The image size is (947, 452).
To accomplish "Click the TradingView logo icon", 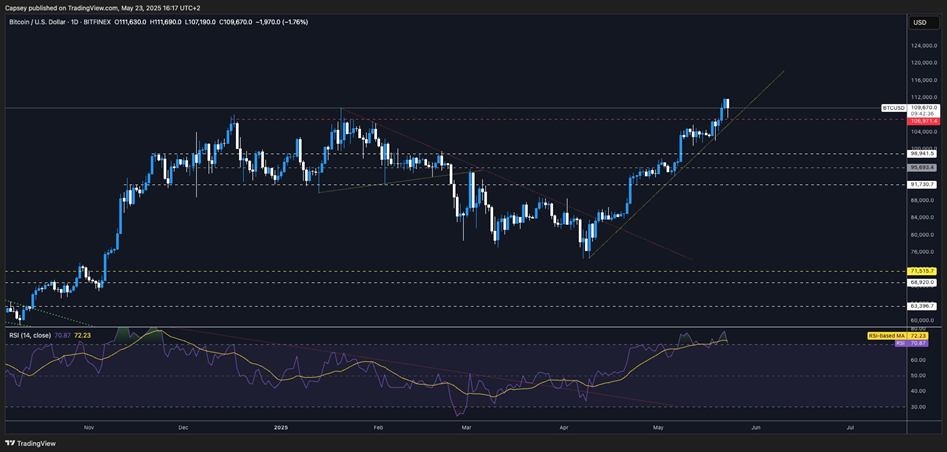I will click(x=12, y=443).
